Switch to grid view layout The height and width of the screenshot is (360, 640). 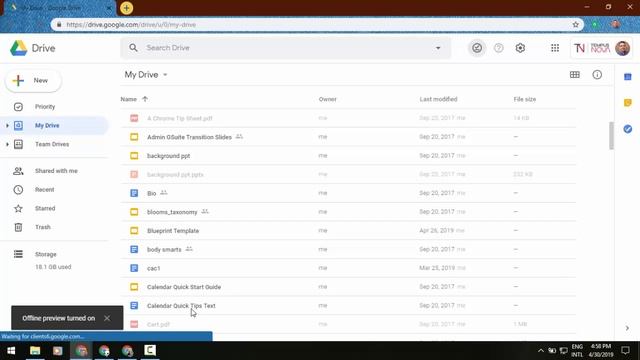[x=575, y=75]
